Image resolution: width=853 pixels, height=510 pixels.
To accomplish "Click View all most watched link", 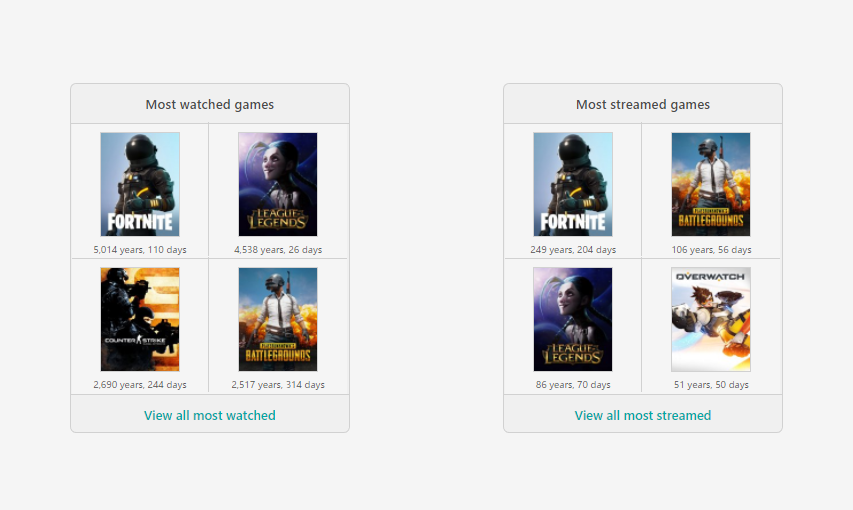I will (209, 415).
